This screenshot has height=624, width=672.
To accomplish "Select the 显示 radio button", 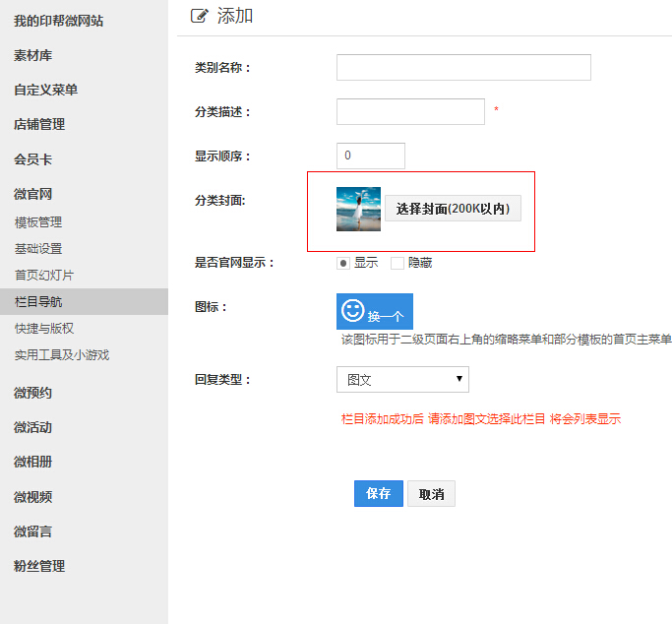I will click(343, 263).
